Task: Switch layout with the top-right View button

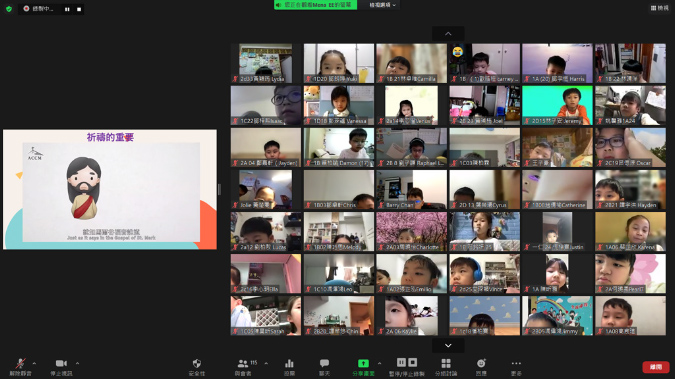Action: (660, 8)
